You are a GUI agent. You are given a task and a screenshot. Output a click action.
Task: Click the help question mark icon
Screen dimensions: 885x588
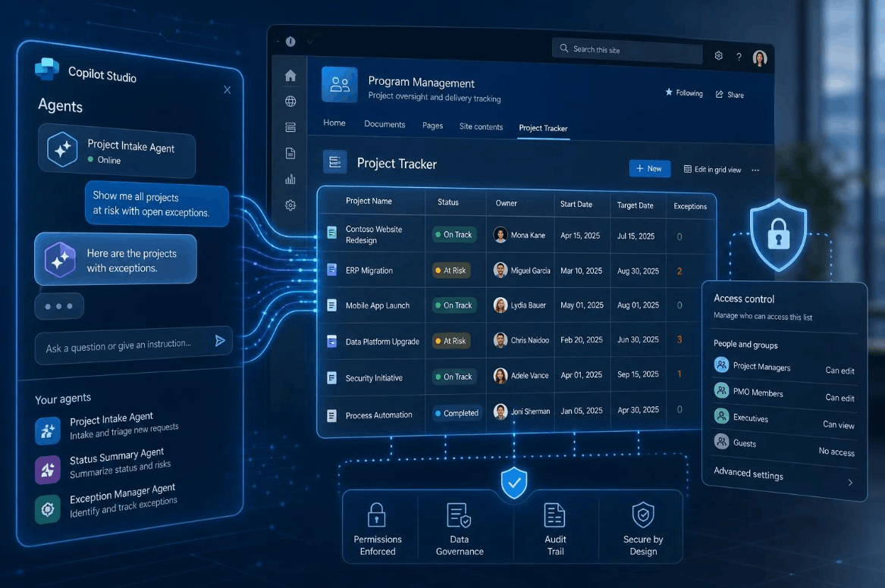pos(739,57)
